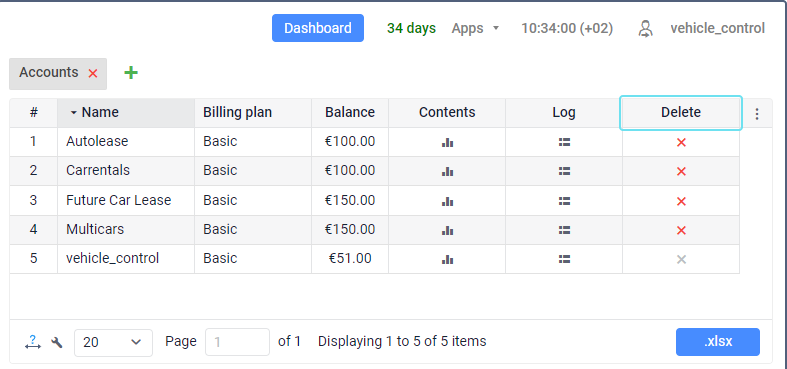Image resolution: width=787 pixels, height=369 pixels.
Task: Open the log icon for Carrentals
Action: click(x=564, y=172)
